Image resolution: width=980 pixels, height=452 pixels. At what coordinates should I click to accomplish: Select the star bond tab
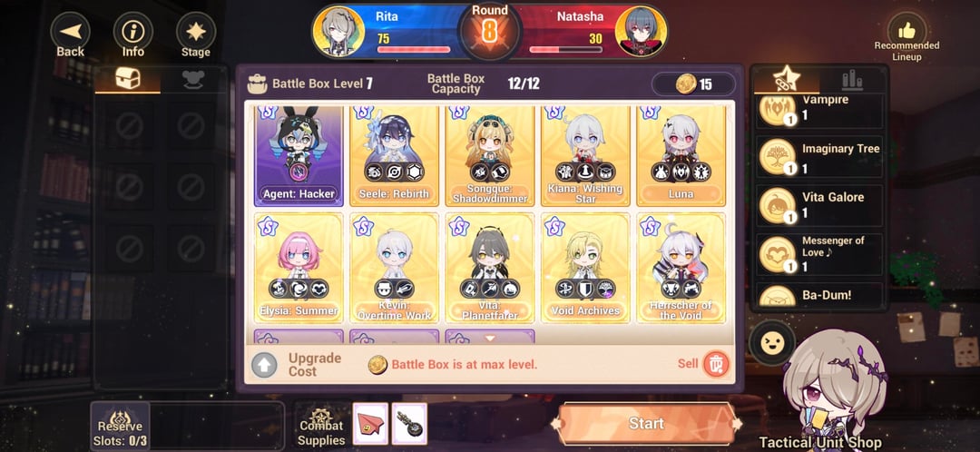coord(786,79)
